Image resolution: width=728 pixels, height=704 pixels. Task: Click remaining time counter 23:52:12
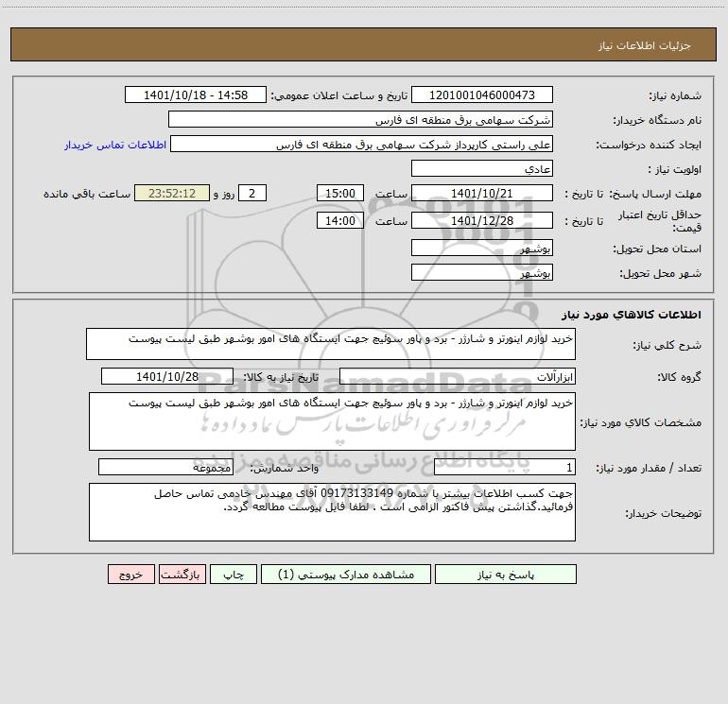pyautogui.click(x=172, y=193)
